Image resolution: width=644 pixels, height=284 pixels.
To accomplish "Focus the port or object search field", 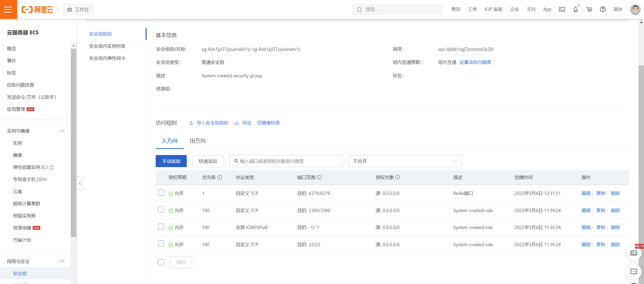I will click(286, 161).
